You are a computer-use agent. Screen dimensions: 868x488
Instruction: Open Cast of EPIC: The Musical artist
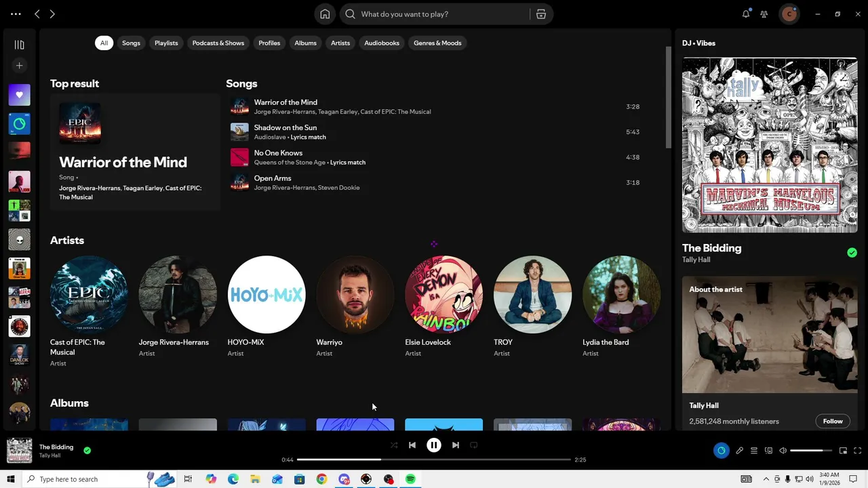tap(89, 311)
